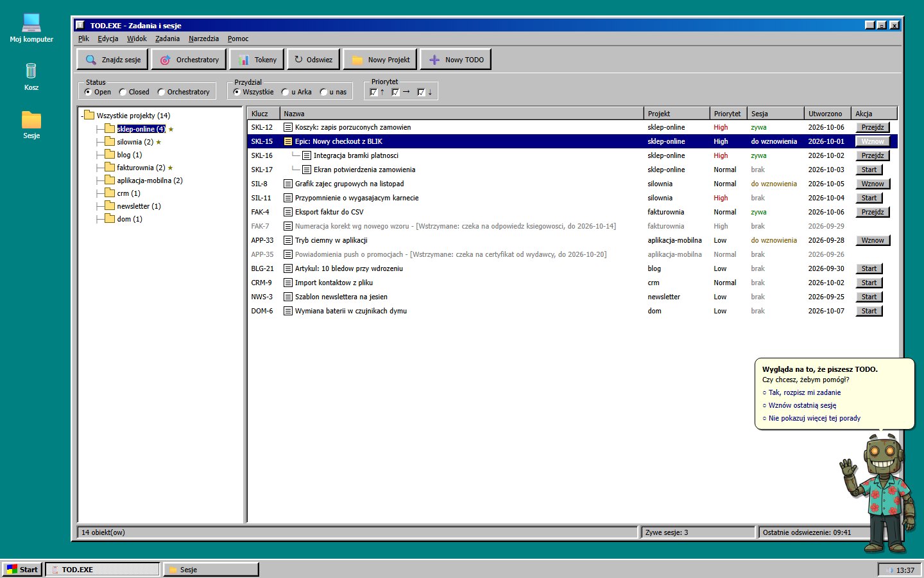Open the Sesje desktop folder icon
924x578 pixels.
coord(31,125)
